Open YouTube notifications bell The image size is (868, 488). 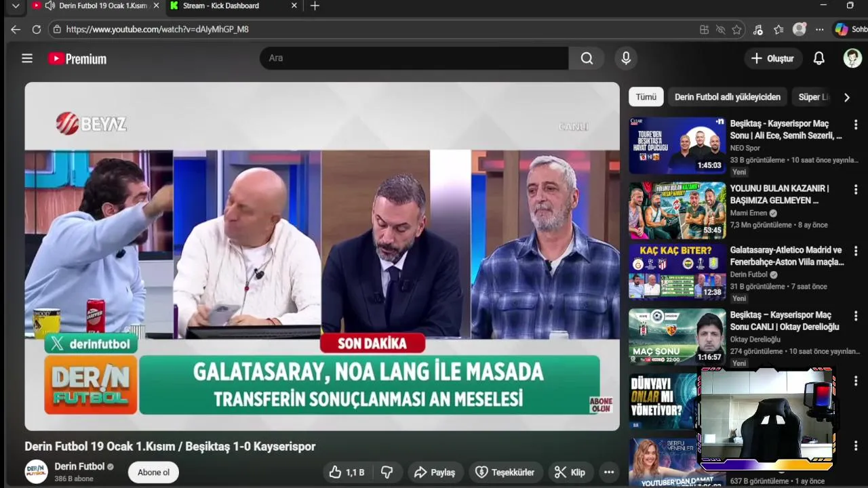pyautogui.click(x=818, y=58)
